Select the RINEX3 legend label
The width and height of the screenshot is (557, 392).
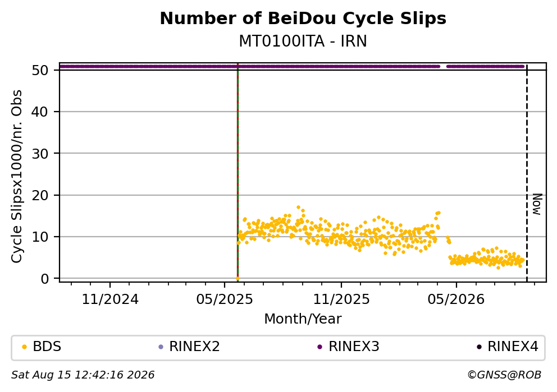coord(354,347)
